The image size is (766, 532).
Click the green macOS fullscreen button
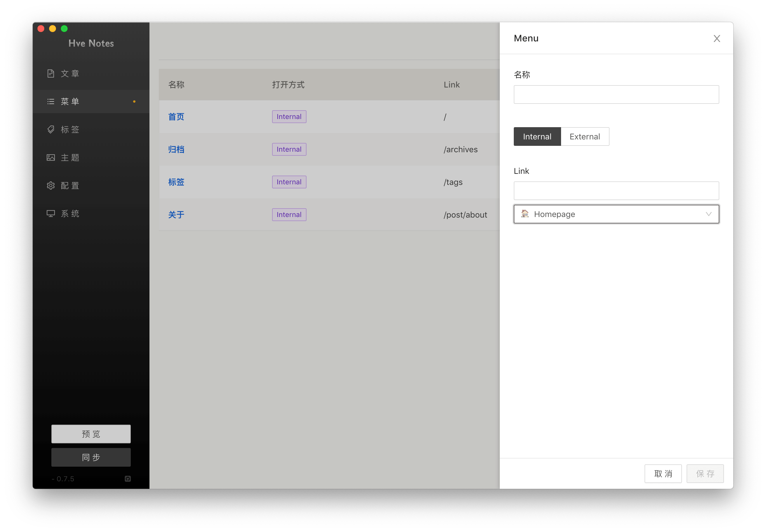point(65,29)
